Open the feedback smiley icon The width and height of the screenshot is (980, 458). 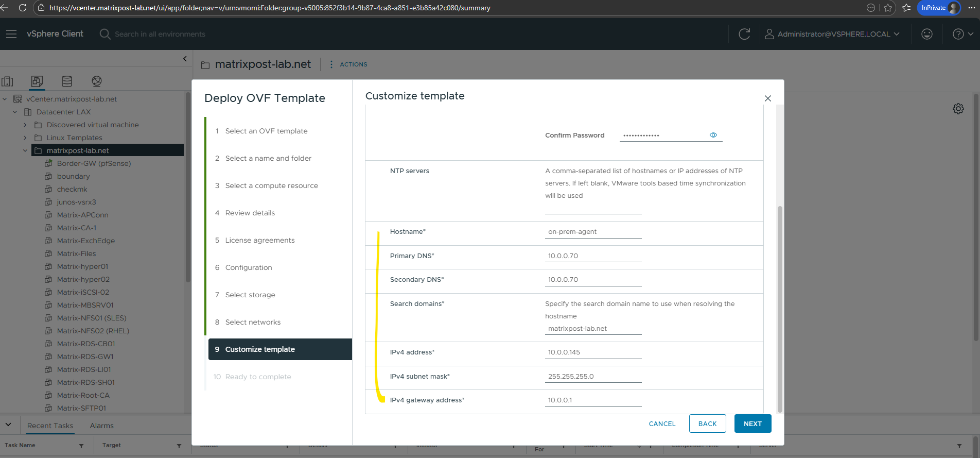926,34
